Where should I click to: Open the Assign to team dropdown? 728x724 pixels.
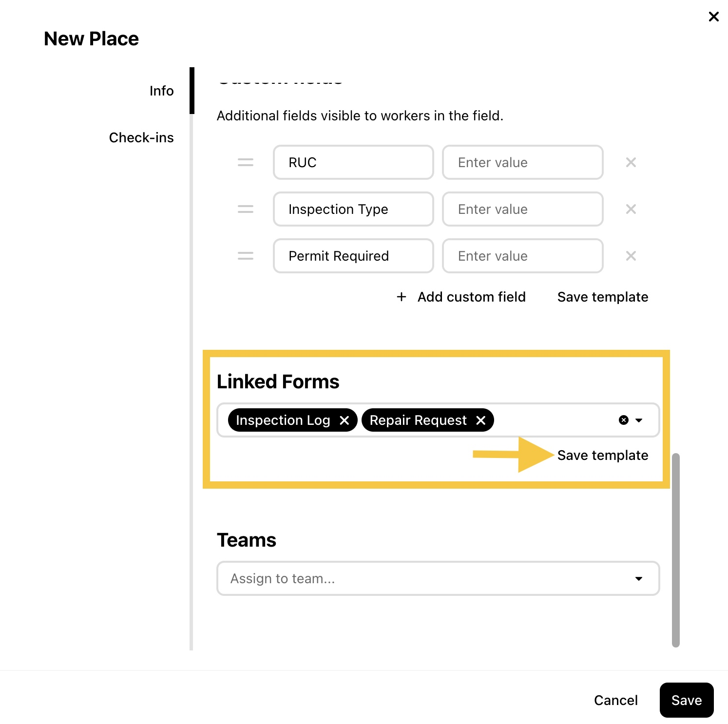438,578
